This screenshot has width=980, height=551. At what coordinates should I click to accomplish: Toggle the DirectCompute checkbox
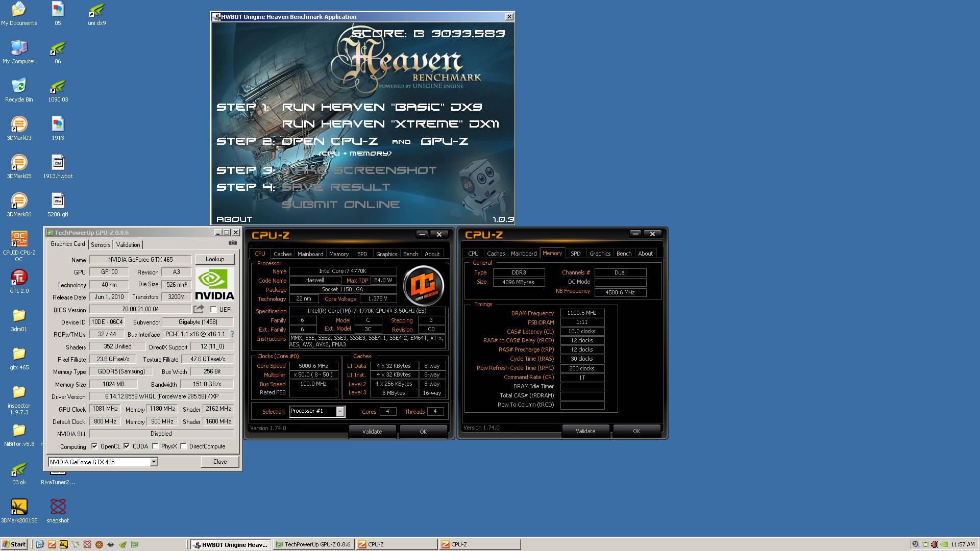[183, 446]
